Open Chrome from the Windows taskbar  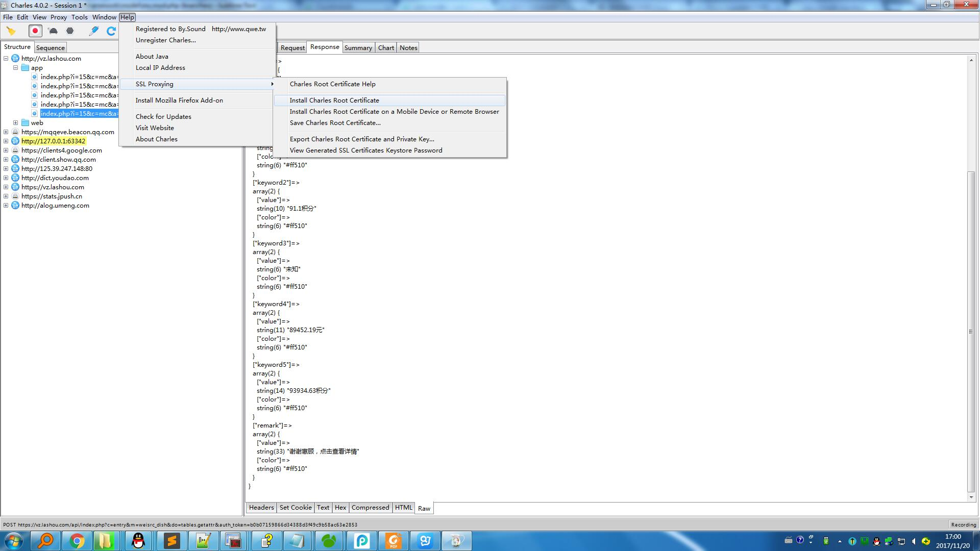77,541
